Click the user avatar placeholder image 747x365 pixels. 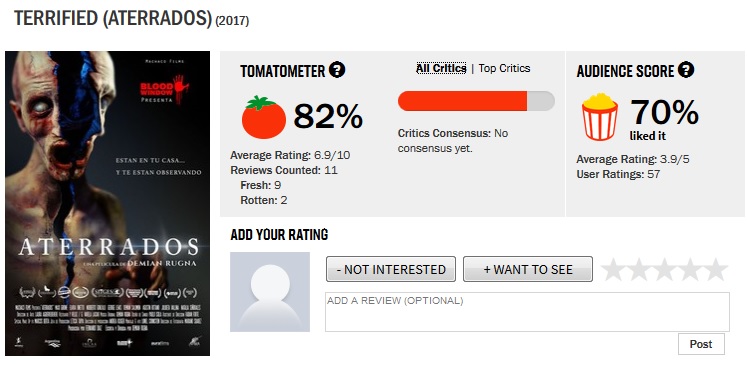pyautogui.click(x=270, y=292)
